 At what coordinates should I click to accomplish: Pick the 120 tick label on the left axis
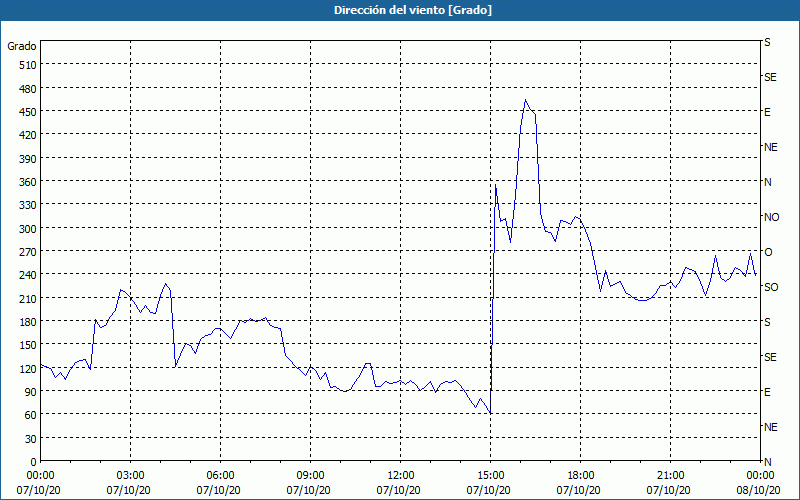point(28,369)
